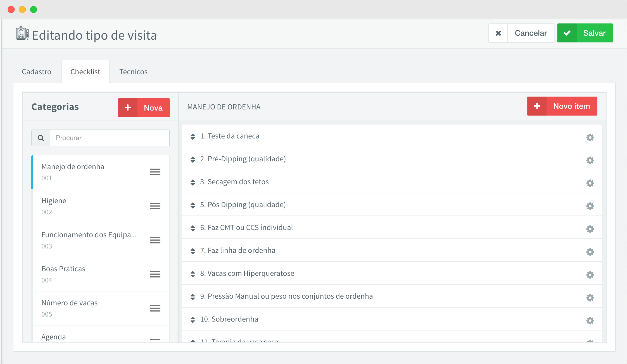Image resolution: width=627 pixels, height=364 pixels.
Task: Switch to the Cadastro tab
Action: 37,72
